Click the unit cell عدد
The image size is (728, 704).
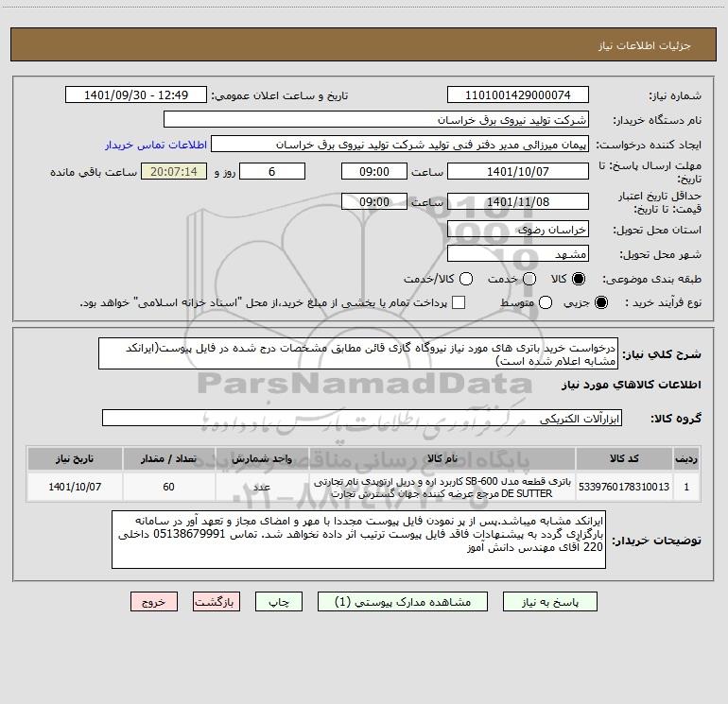tap(262, 487)
